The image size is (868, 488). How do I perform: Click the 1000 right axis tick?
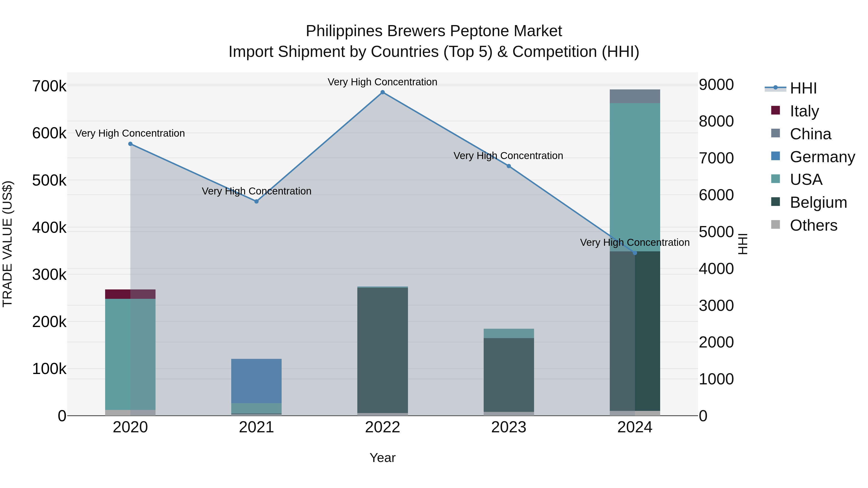click(716, 379)
